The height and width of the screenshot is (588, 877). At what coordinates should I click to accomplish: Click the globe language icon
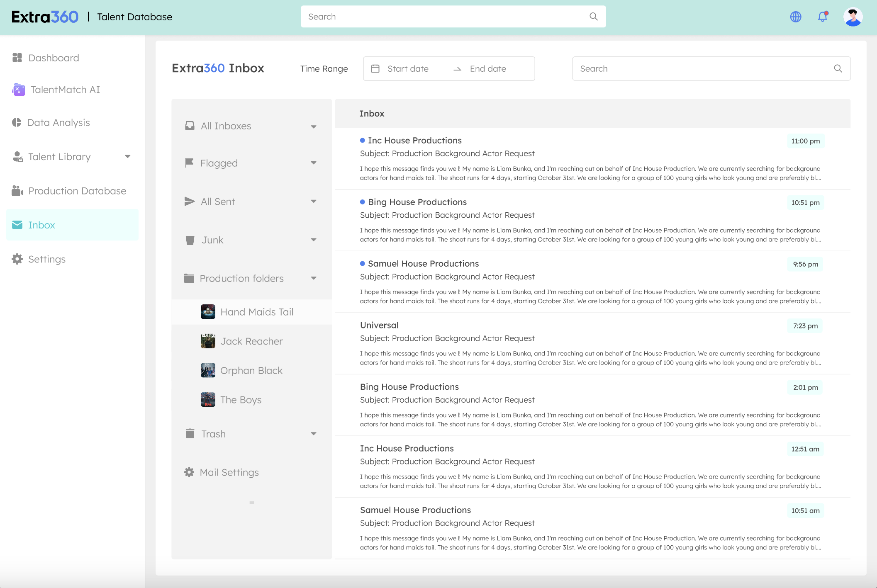796,17
